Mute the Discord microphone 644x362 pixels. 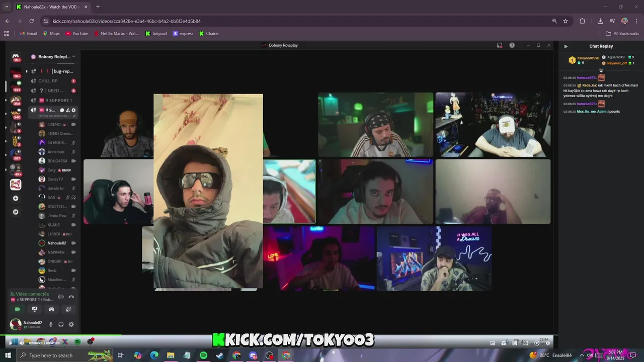(50, 324)
